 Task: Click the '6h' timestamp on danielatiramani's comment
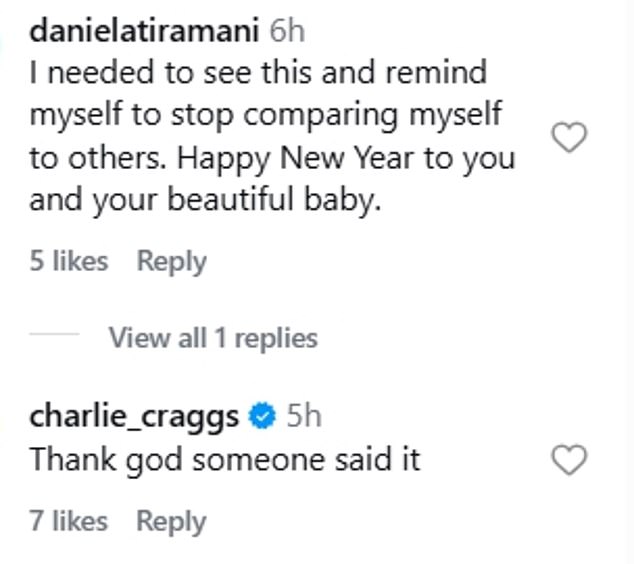(287, 31)
